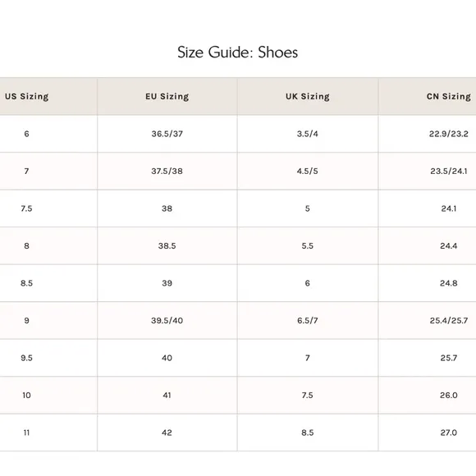476x476 pixels.
Task: Click the EU size 39 cell
Action: [167, 283]
